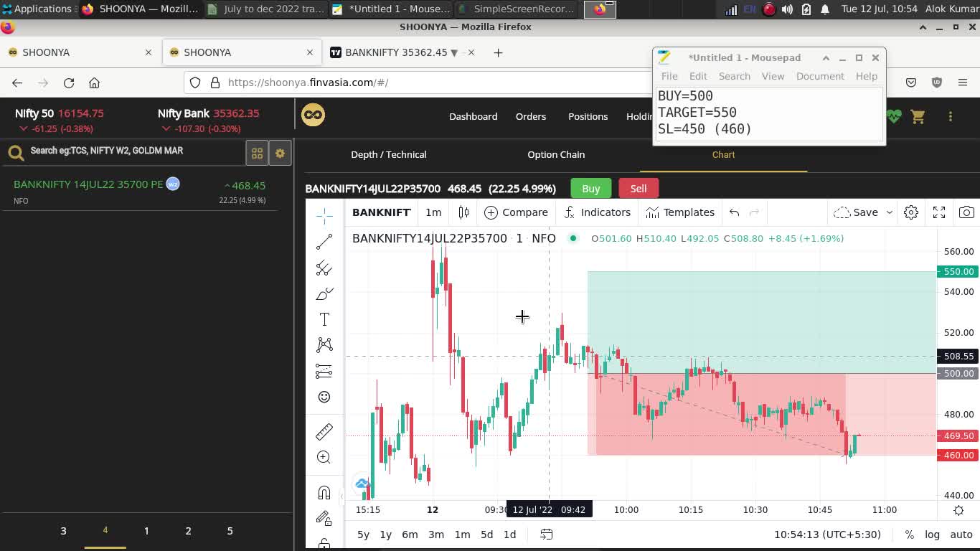Image resolution: width=980 pixels, height=551 pixels.
Task: Open Mousepad Search menu
Action: [735, 76]
